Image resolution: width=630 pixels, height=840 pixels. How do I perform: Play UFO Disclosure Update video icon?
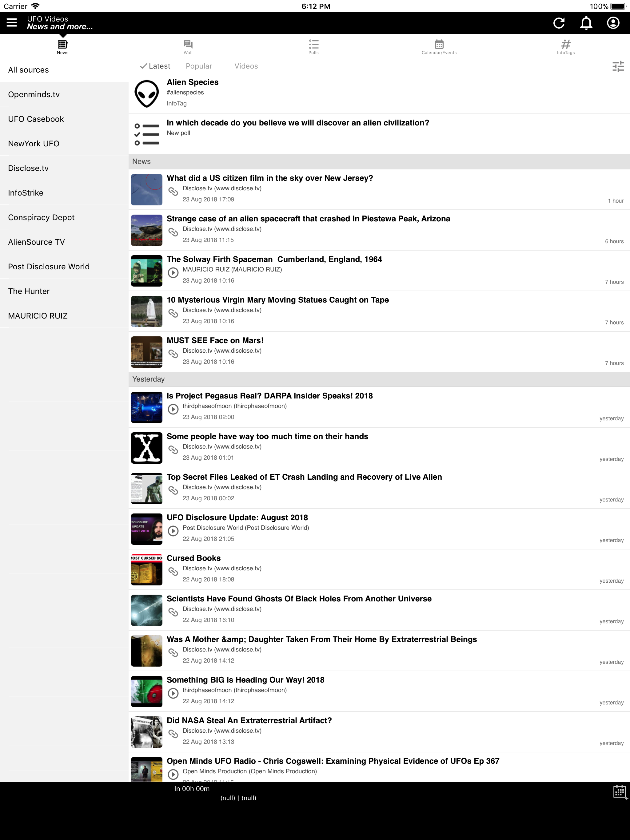173,531
